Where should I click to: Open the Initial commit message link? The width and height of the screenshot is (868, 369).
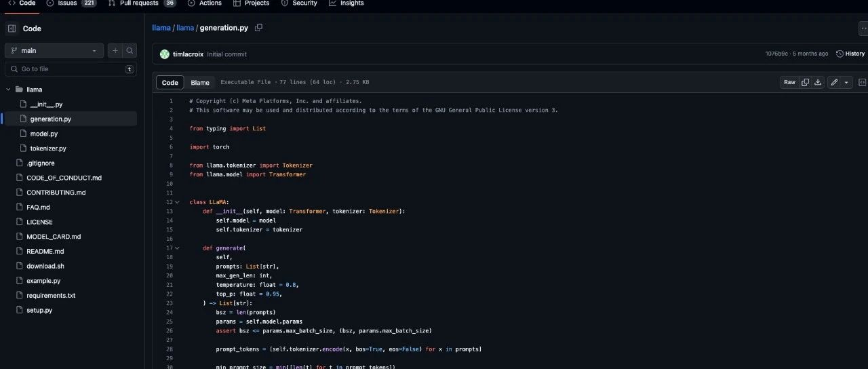(227, 54)
